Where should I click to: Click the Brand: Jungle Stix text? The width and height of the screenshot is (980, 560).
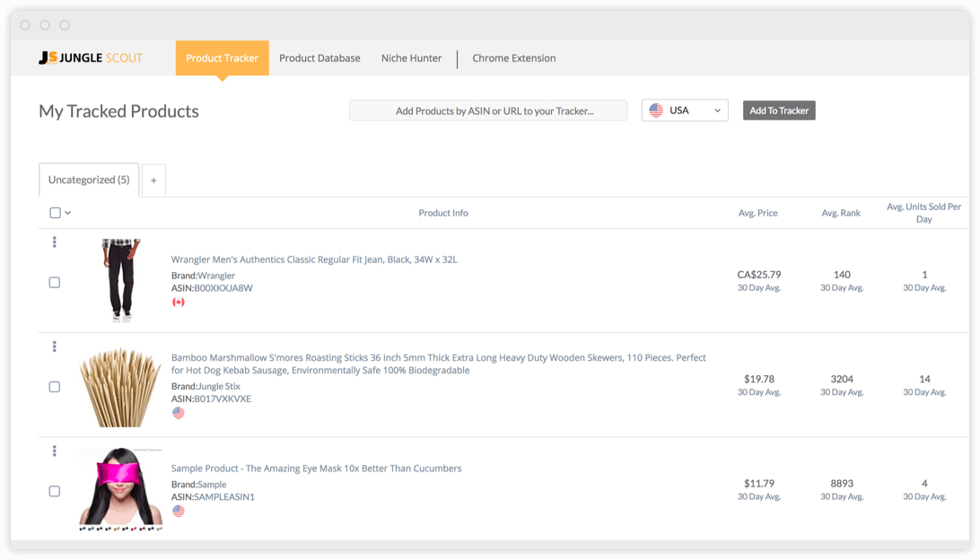(206, 386)
